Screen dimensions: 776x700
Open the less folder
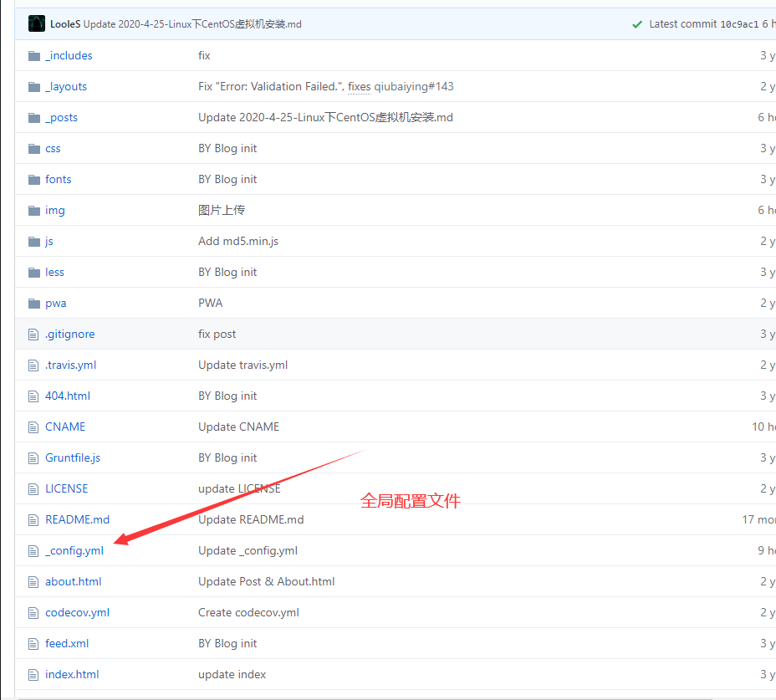[54, 273]
